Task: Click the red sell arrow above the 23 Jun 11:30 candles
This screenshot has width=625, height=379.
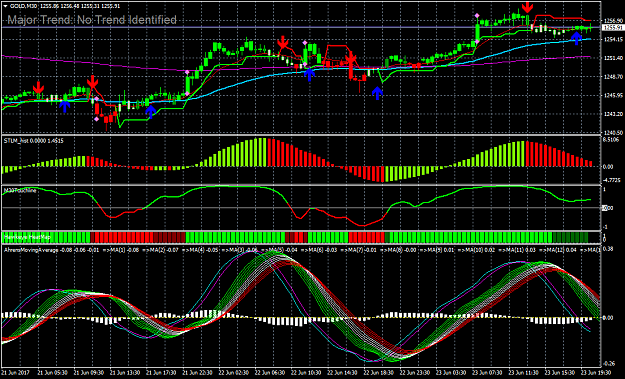Action: point(528,7)
